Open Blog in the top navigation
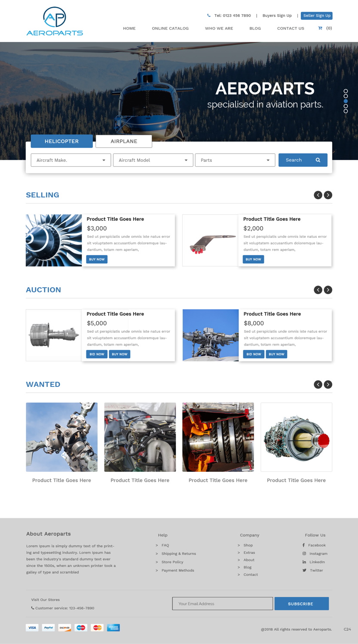The image size is (358, 644). pos(255,28)
